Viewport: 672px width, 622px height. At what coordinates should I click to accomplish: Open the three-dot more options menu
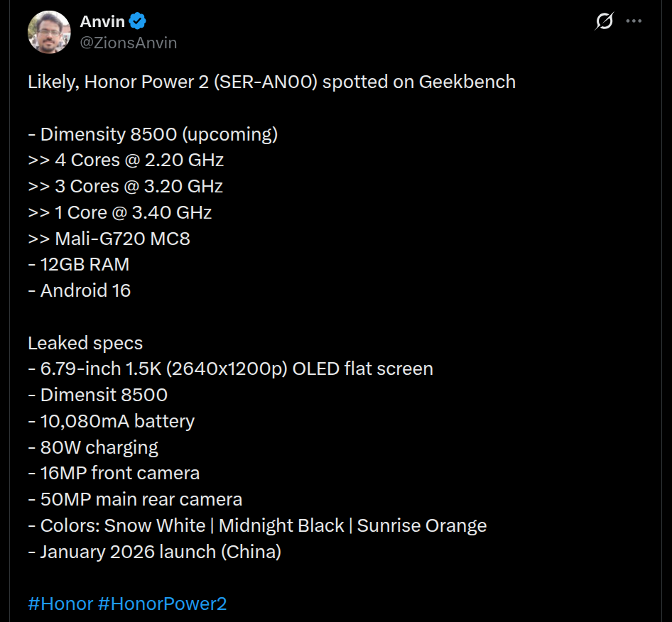(634, 21)
